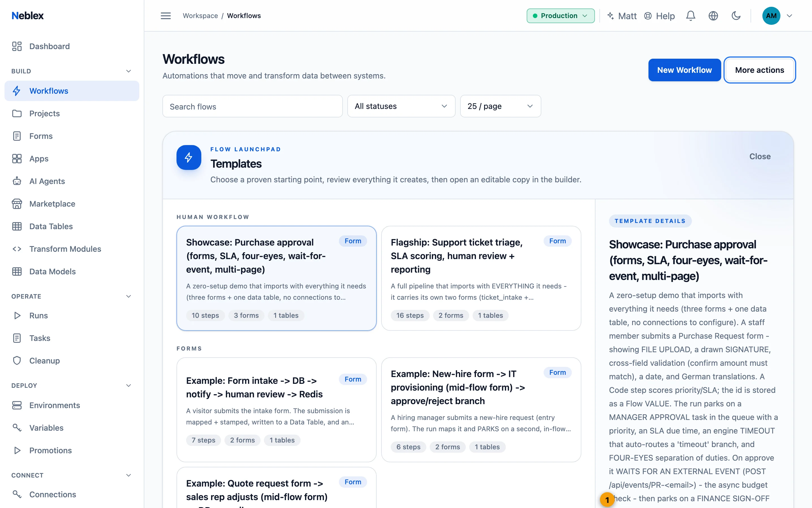Collapse the DEPLOY section
The width and height of the screenshot is (812, 508).
coord(129,385)
